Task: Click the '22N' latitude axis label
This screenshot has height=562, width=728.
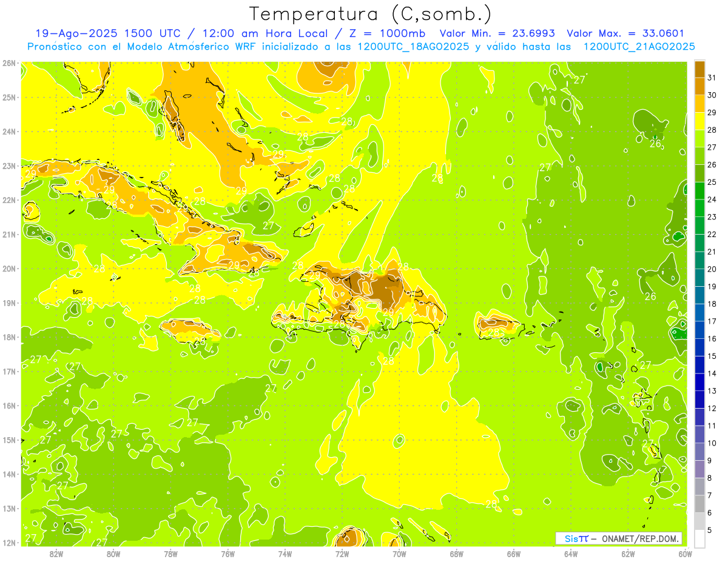Action: coord(9,199)
